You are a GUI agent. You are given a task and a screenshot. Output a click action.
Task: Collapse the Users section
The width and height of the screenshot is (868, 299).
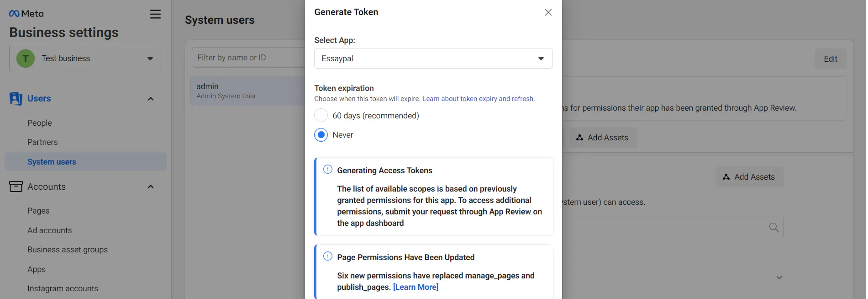coord(151,99)
